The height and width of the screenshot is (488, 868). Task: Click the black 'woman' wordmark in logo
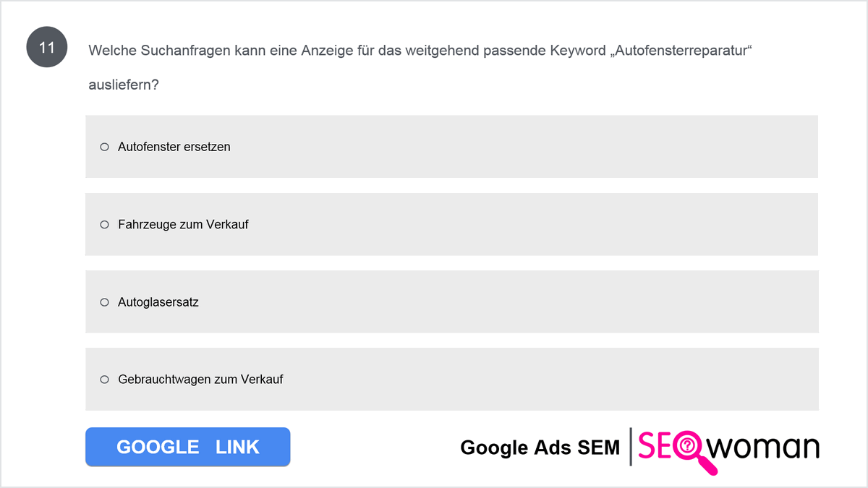(x=763, y=448)
